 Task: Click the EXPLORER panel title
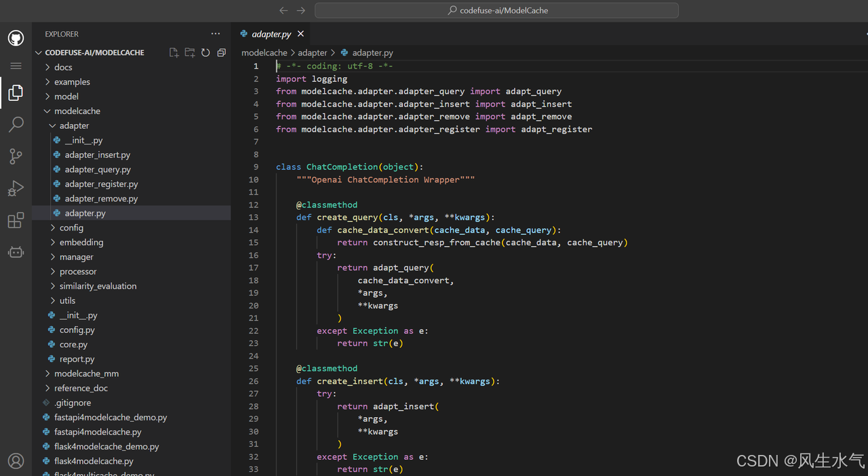[62, 34]
